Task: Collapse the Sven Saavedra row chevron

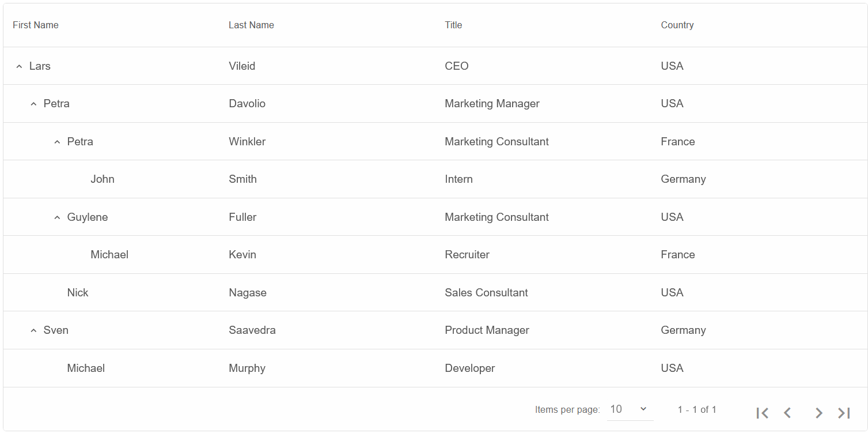Action: tap(33, 330)
